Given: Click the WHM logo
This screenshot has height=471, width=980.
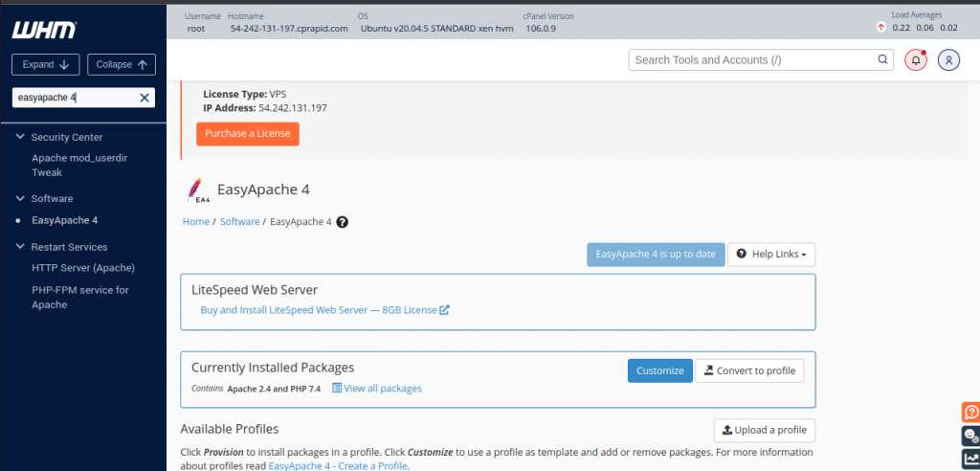Looking at the screenshot, I should tap(44, 30).
